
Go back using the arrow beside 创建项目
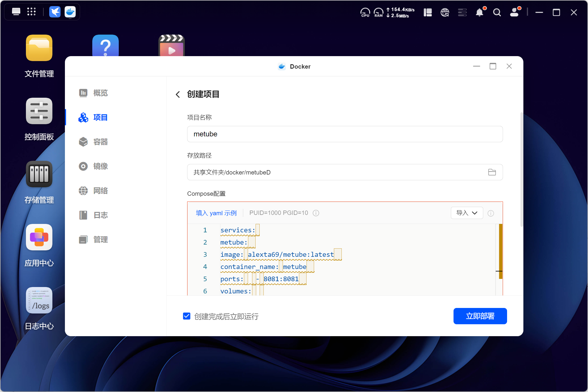[178, 94]
